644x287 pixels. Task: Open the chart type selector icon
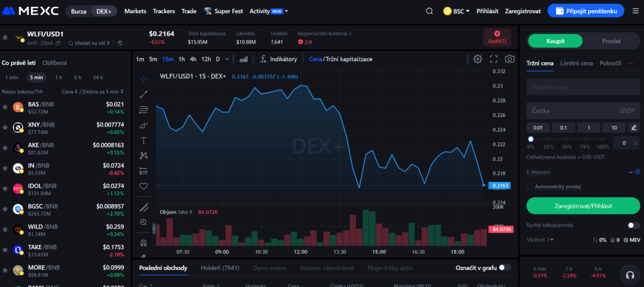243,59
